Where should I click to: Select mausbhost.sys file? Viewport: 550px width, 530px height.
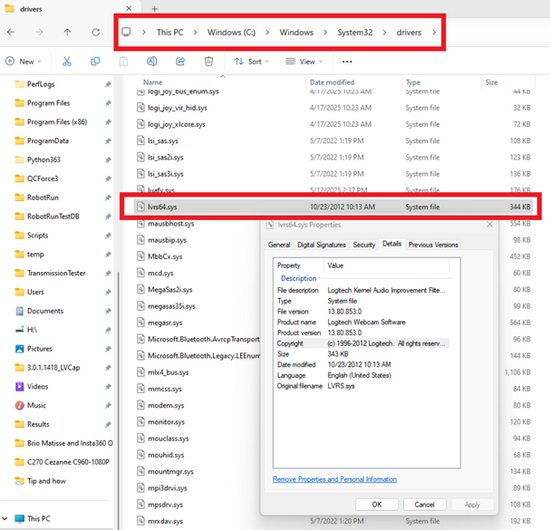[x=170, y=223]
